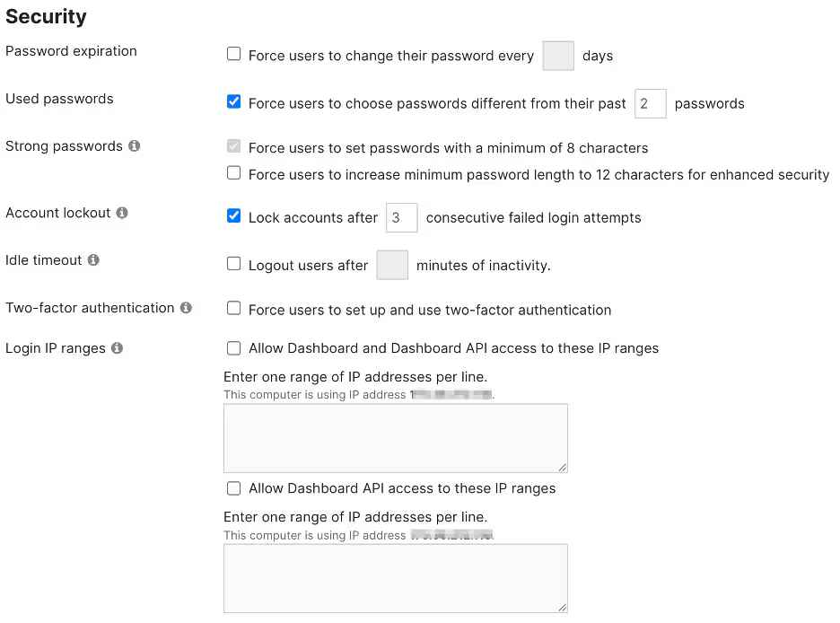Image resolution: width=840 pixels, height=623 pixels.
Task: Enable the password expiration checkbox
Action: pos(233,54)
